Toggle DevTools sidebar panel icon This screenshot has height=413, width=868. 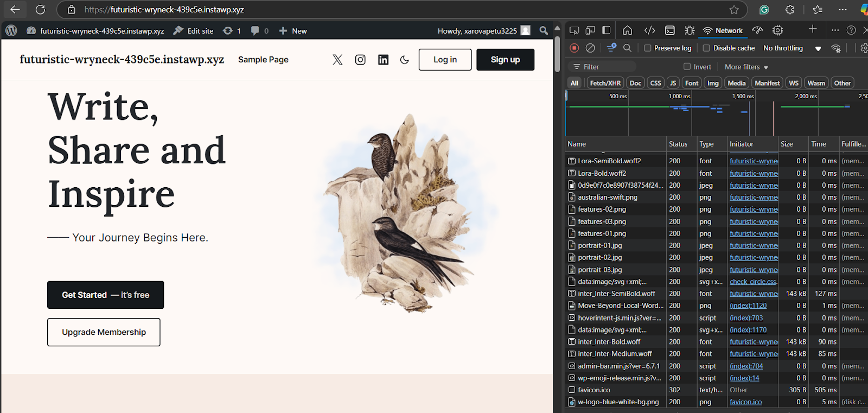tap(607, 30)
